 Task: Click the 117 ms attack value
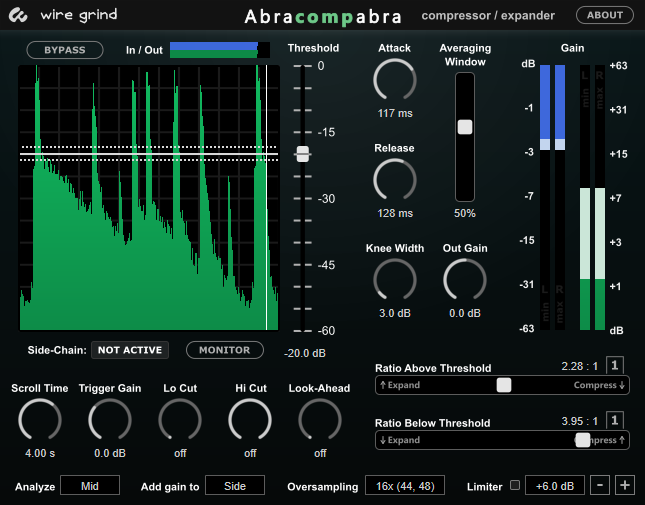pyautogui.click(x=395, y=113)
